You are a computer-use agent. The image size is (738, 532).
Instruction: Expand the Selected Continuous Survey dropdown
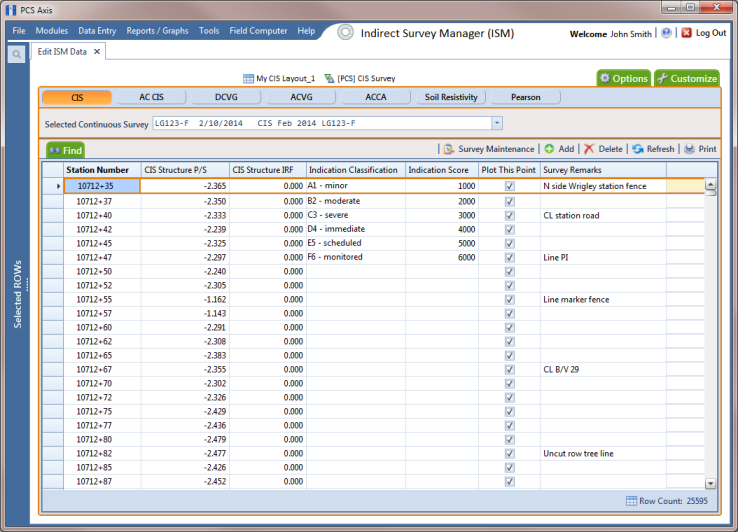pos(497,123)
